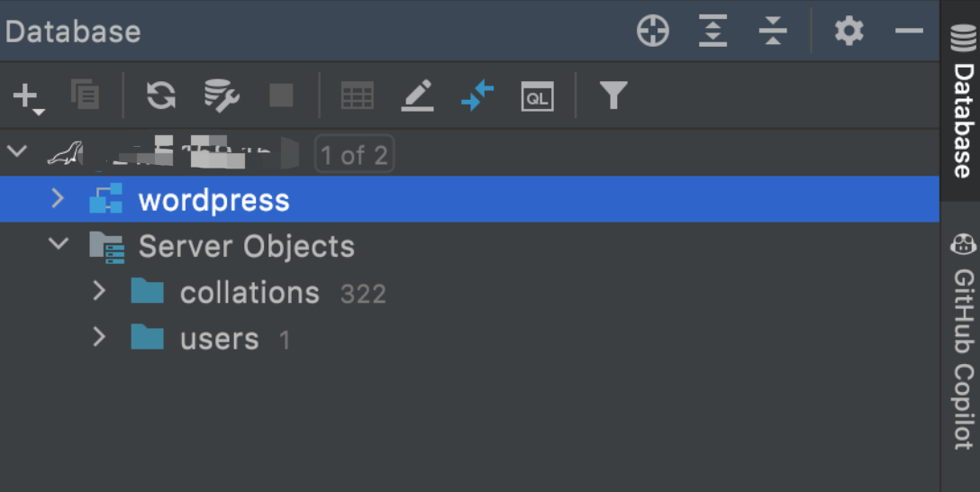Open the Filter funnel options
This screenshot has height=492, width=980.
click(613, 96)
